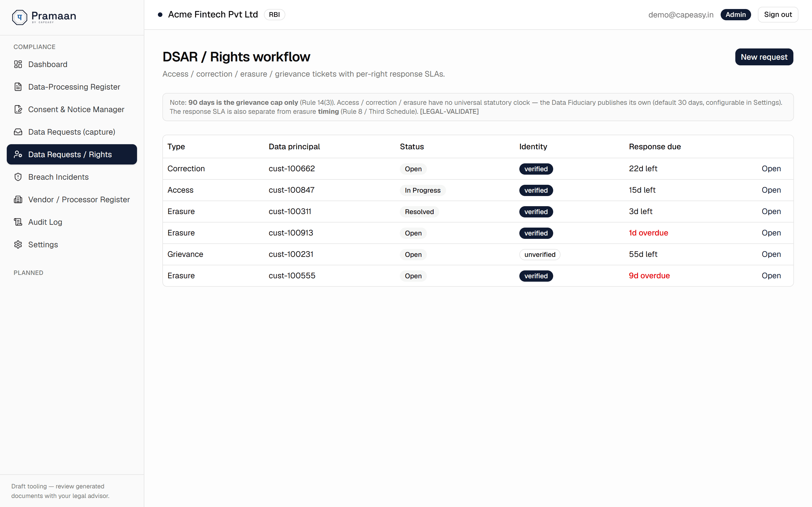This screenshot has height=507, width=812.
Task: Open the Vendor / Processor Register icon
Action: (x=18, y=199)
